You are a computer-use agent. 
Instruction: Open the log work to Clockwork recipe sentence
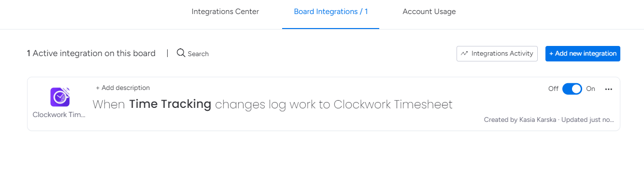(x=272, y=104)
